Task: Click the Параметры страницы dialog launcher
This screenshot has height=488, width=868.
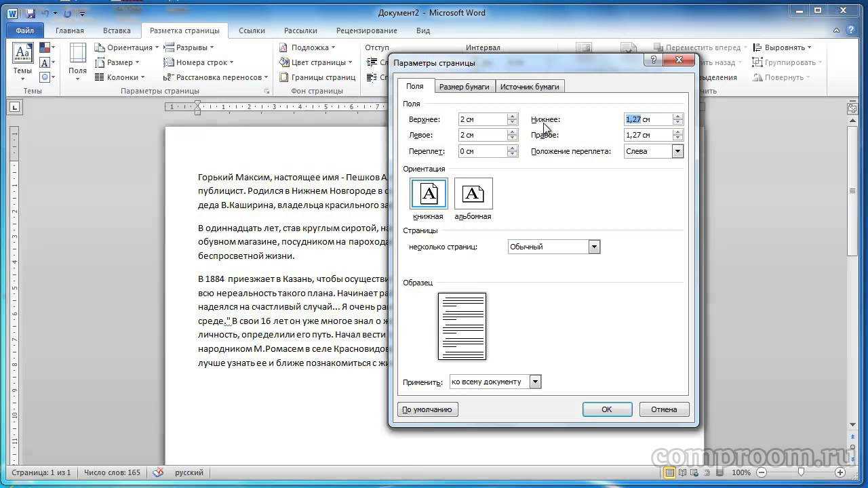Action: [x=267, y=91]
